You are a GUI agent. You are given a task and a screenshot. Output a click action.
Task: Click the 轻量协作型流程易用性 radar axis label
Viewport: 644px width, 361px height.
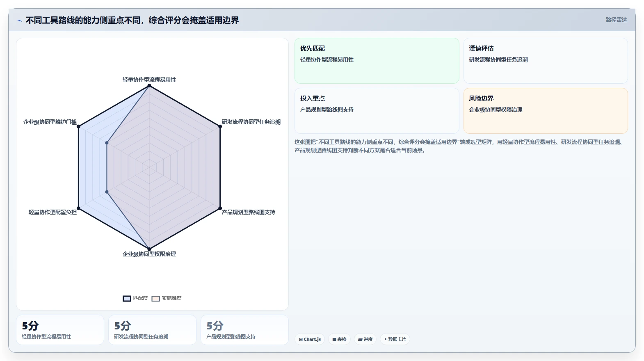click(x=149, y=80)
